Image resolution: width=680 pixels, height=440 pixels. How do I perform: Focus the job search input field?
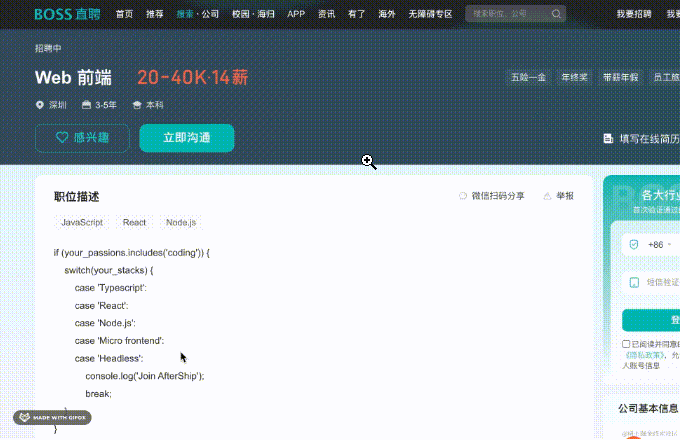(507, 14)
